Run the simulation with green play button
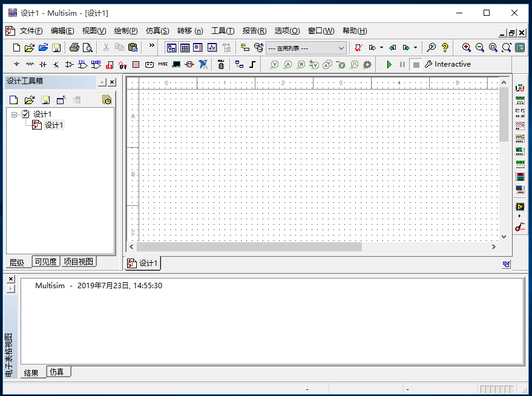This screenshot has width=532, height=396. pyautogui.click(x=389, y=64)
